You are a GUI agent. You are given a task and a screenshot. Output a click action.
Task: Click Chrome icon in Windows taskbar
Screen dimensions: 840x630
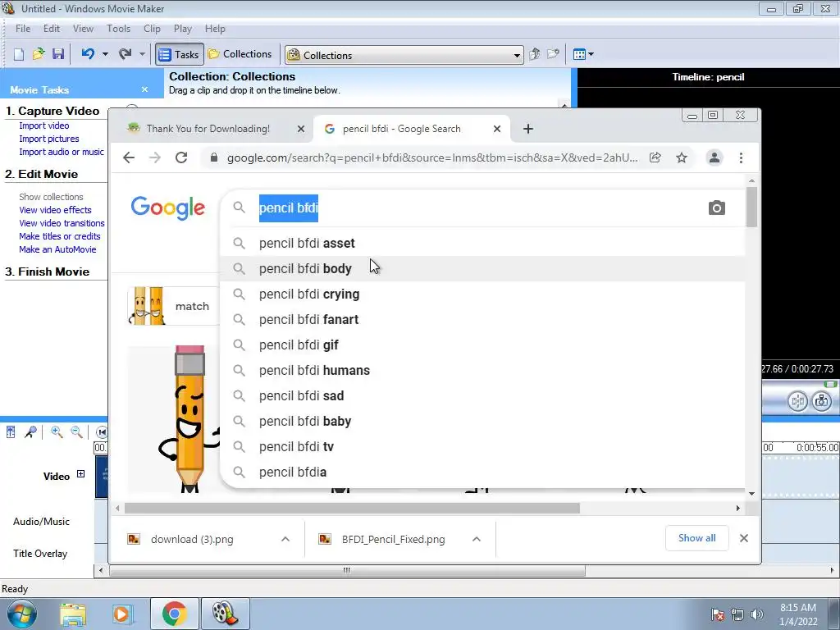(x=174, y=614)
